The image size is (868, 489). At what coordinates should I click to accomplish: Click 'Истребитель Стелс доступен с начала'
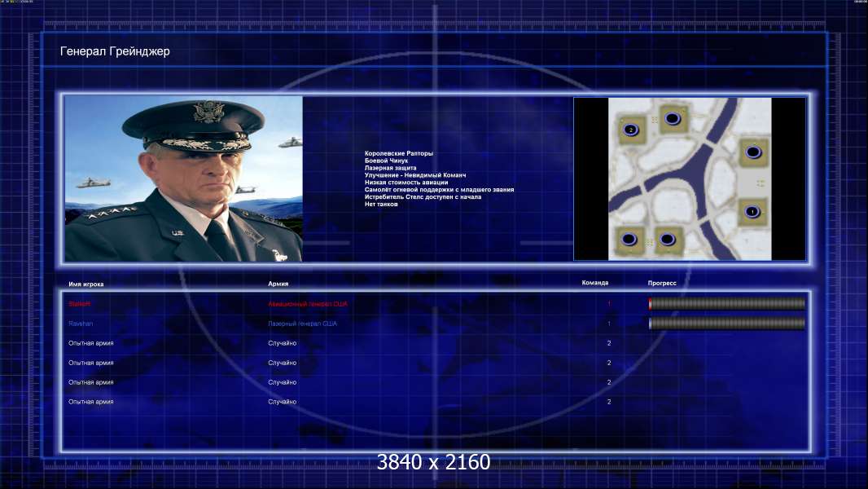tap(423, 196)
